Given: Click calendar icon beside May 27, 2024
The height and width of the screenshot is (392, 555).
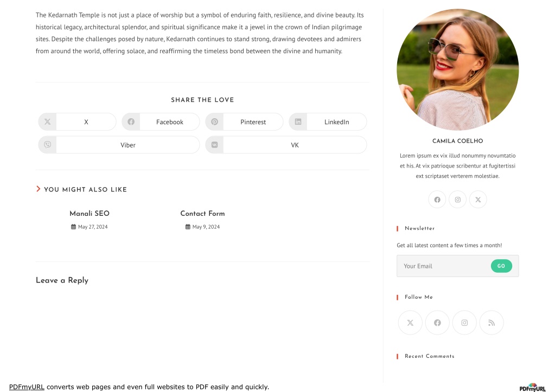Looking at the screenshot, I should 73,227.
